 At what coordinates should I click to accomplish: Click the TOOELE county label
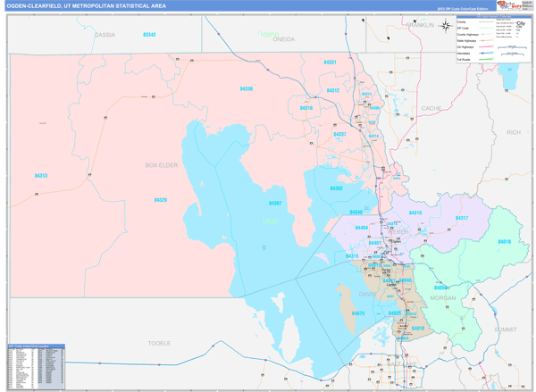[x=159, y=342]
